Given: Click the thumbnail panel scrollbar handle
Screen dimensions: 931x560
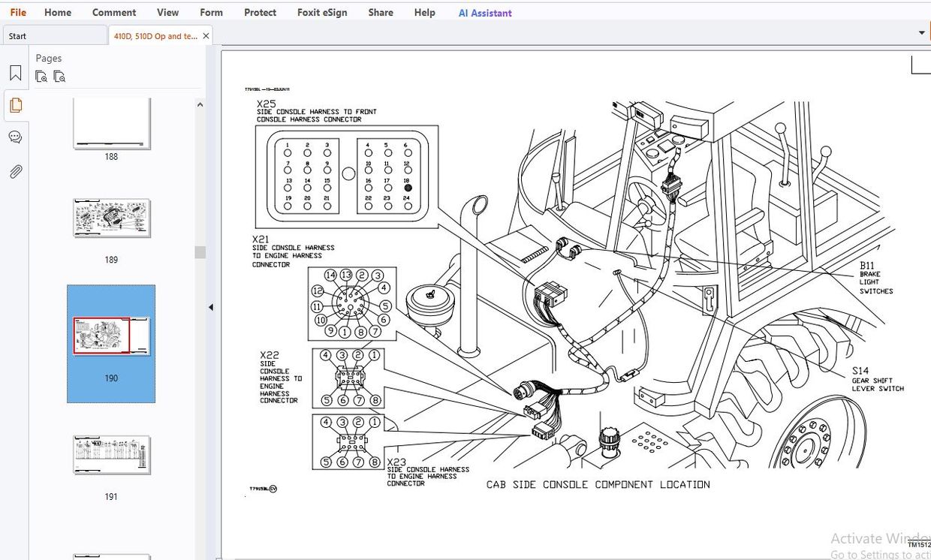Looking at the screenshot, I should [200, 252].
